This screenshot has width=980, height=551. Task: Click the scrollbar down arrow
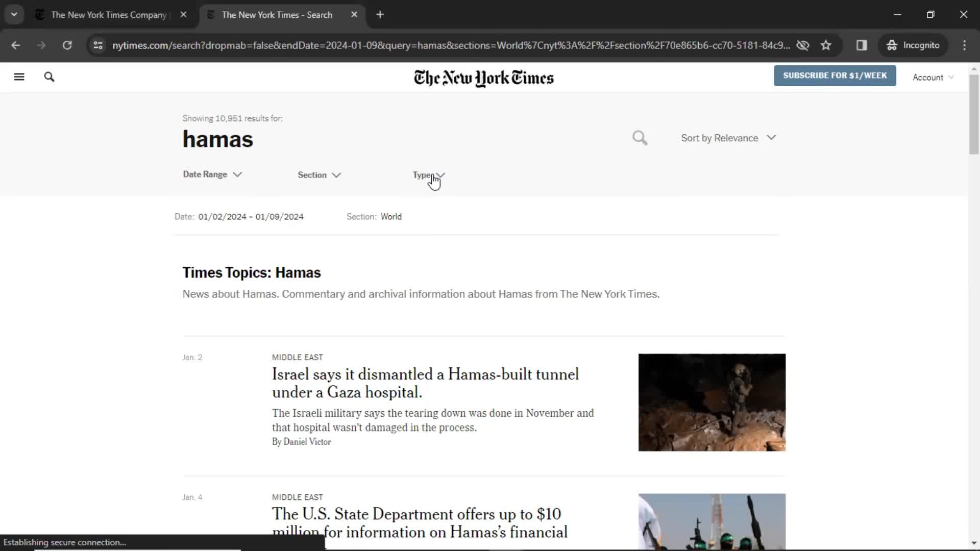click(x=973, y=543)
